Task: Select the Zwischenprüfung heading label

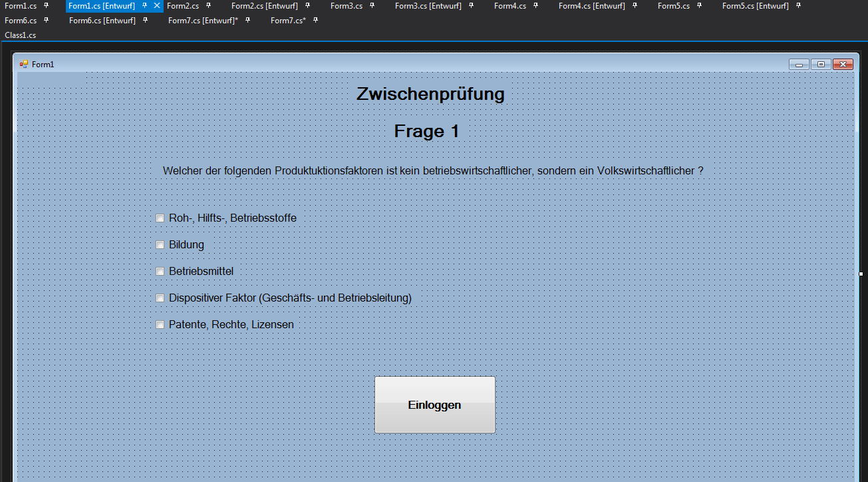Action: click(431, 94)
